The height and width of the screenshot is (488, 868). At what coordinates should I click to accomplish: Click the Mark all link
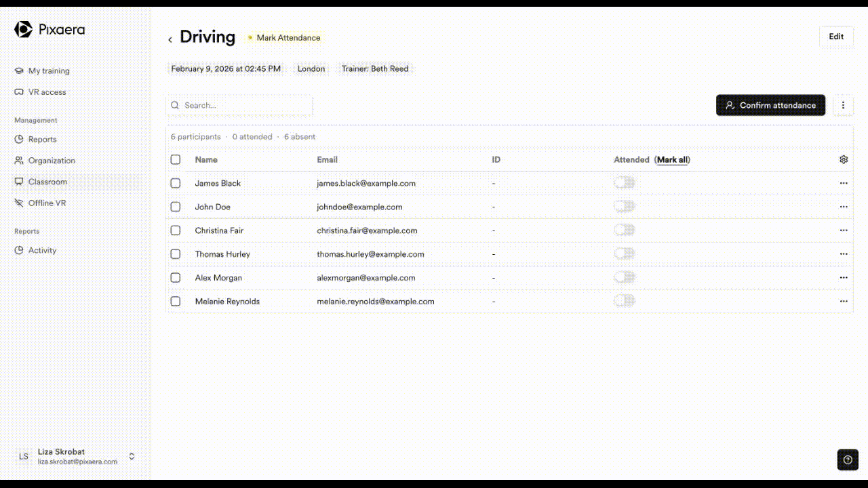(x=672, y=160)
